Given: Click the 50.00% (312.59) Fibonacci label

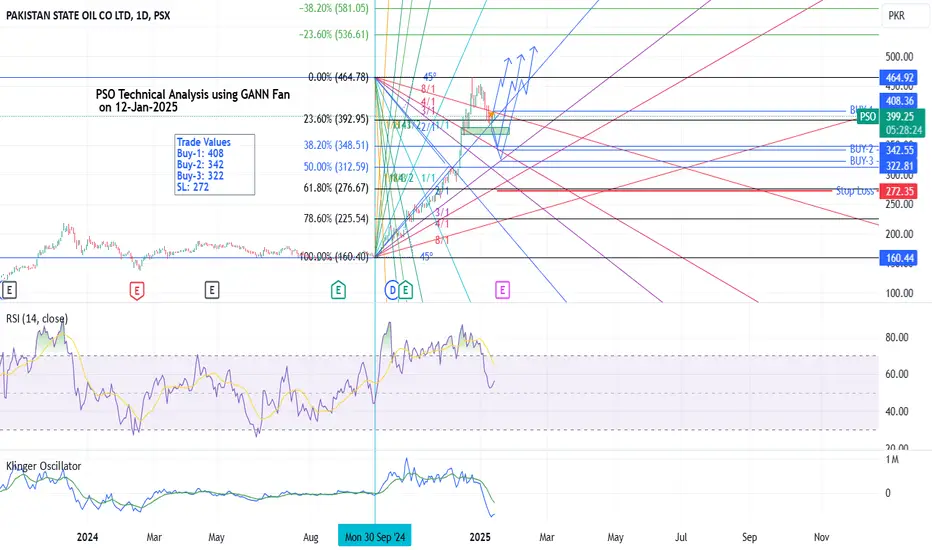Looking at the screenshot, I should pos(336,167).
